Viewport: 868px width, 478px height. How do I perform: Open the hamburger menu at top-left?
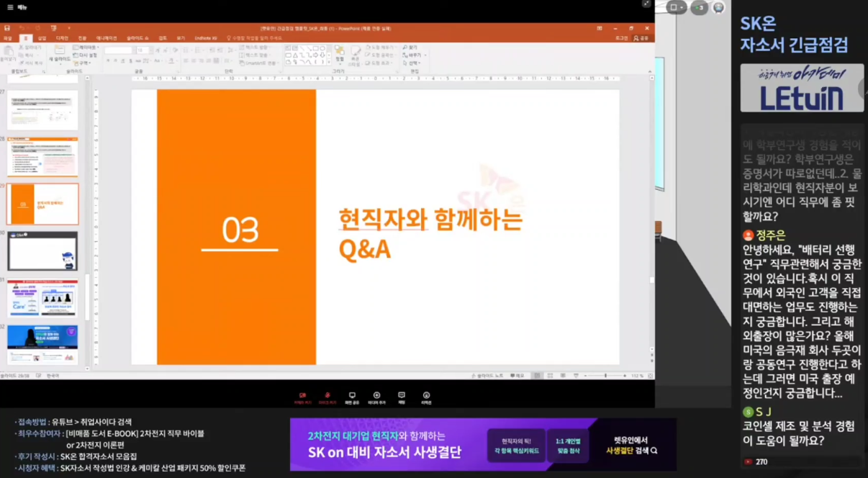click(x=10, y=7)
